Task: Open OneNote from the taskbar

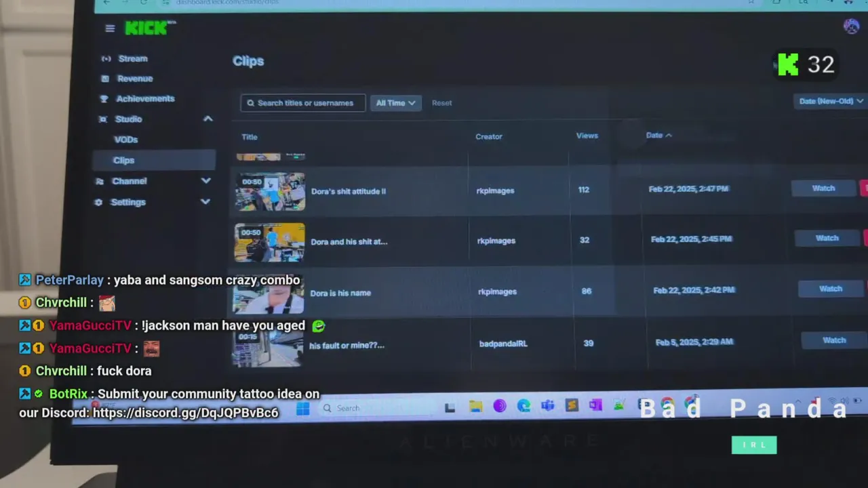Action: coord(595,405)
